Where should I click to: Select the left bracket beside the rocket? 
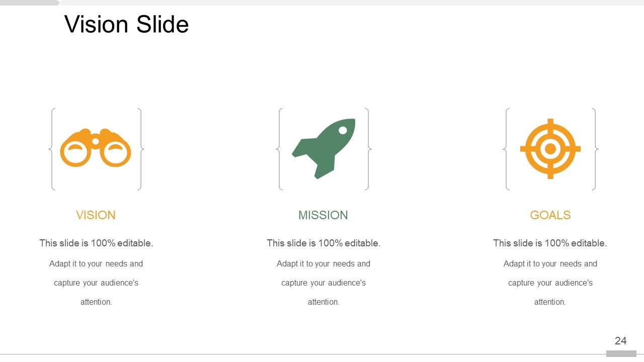tap(279, 149)
